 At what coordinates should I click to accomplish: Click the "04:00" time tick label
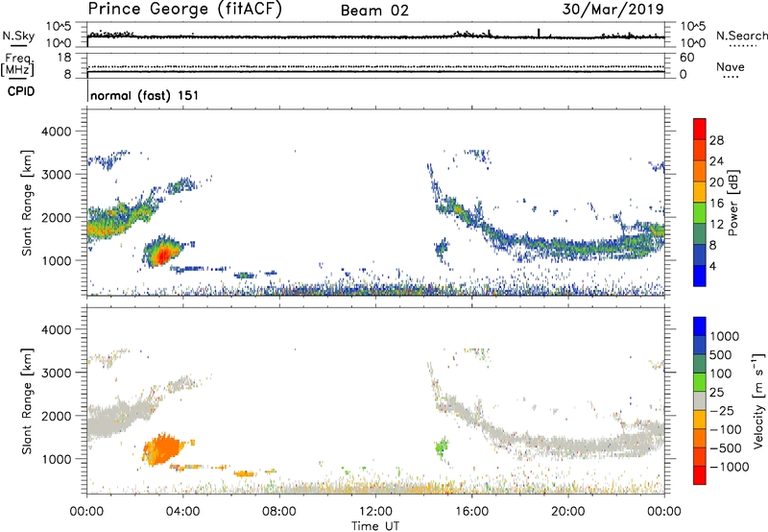(182, 512)
